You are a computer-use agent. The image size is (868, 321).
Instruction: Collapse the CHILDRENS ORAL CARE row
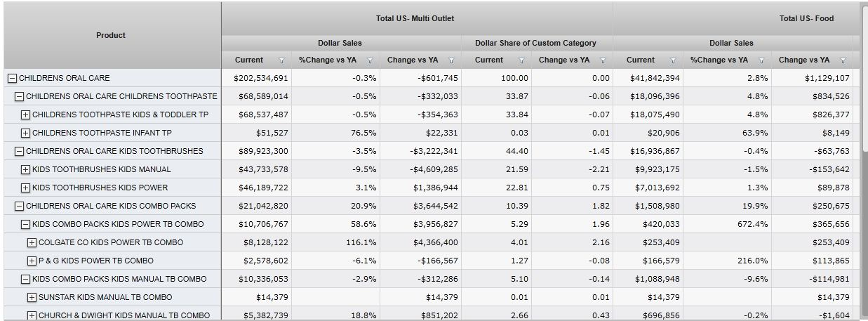(x=13, y=79)
